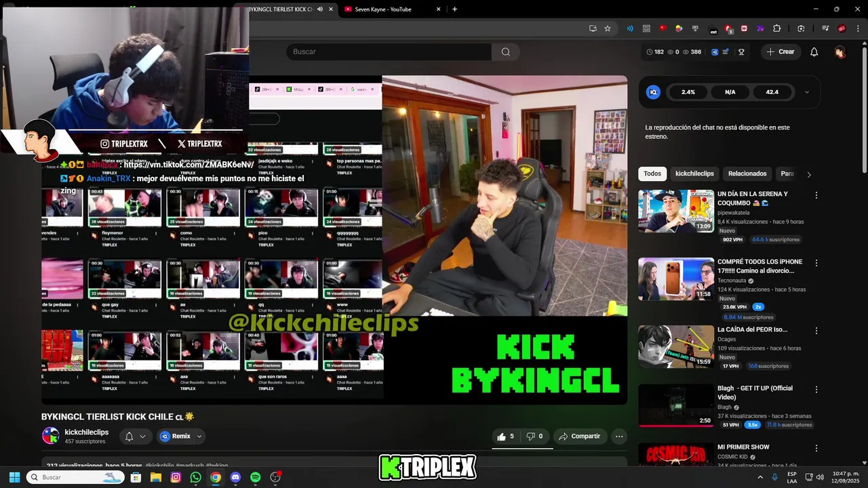This screenshot has width=868, height=488.
Task: Switch to BYKINGCL TIERLIST browser tab
Action: [279, 9]
